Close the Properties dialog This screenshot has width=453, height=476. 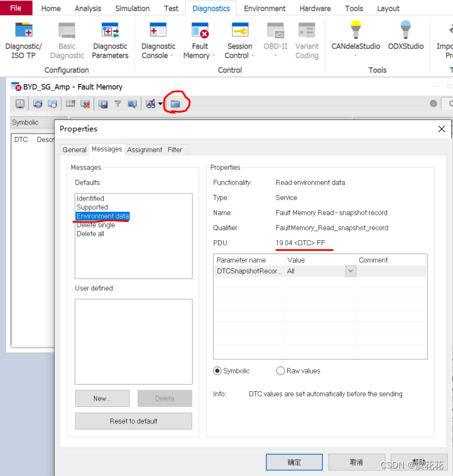tap(442, 129)
